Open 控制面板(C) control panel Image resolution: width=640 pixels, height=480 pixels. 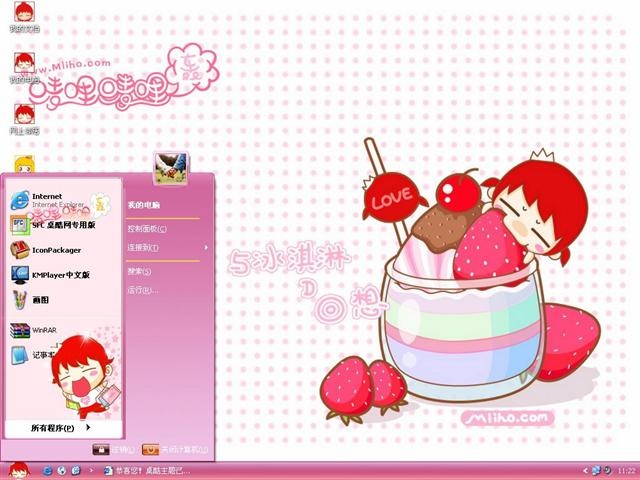[147, 229]
